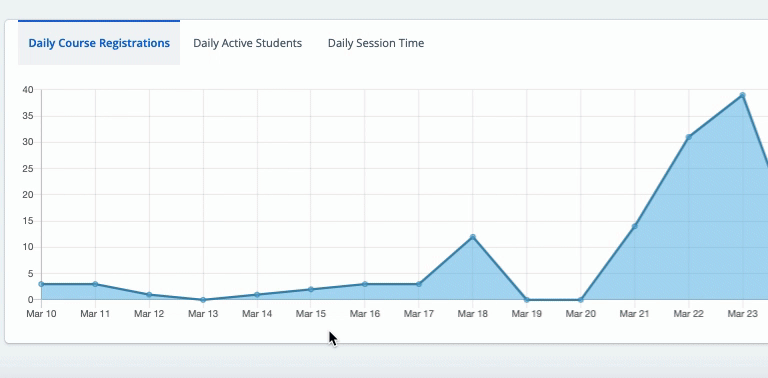The width and height of the screenshot is (768, 378).
Task: Click the Mar 19 zero-value point
Action: (527, 300)
